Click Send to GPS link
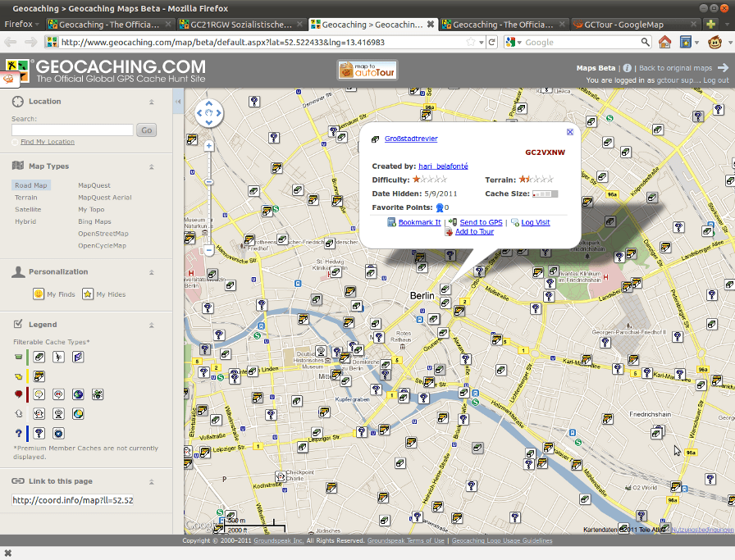 [x=481, y=222]
